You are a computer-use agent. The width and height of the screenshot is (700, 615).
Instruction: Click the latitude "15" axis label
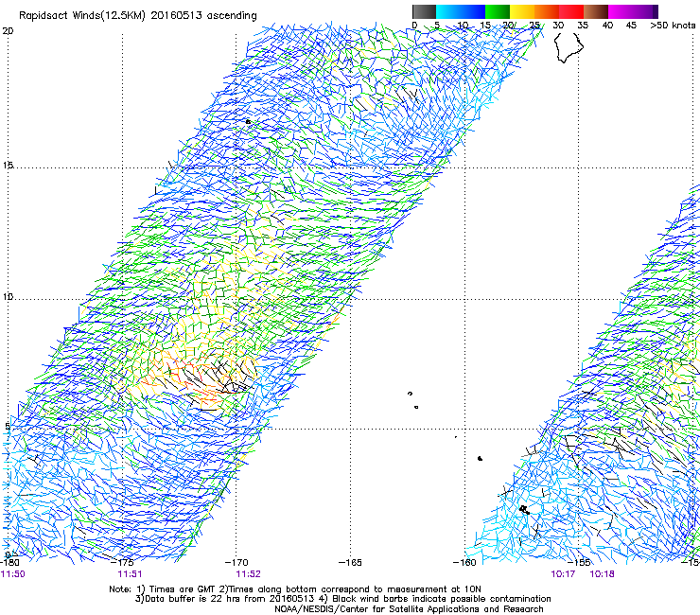pos(8,166)
